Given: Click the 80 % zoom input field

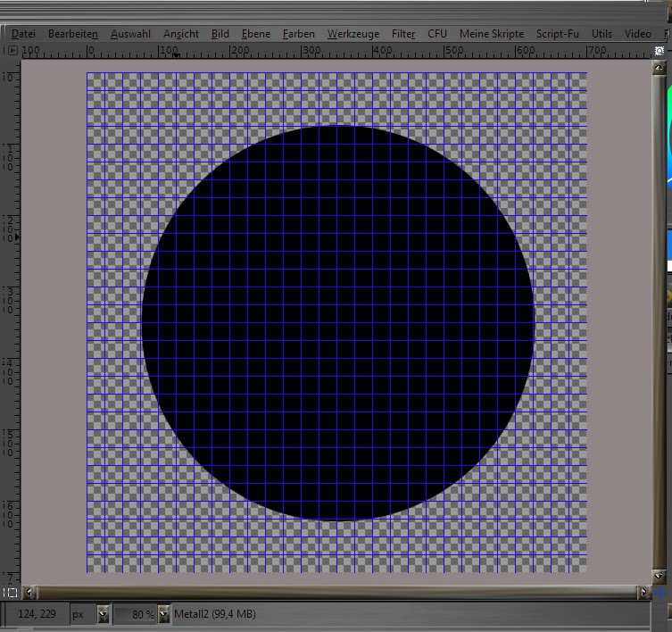Looking at the screenshot, I should [x=136, y=614].
